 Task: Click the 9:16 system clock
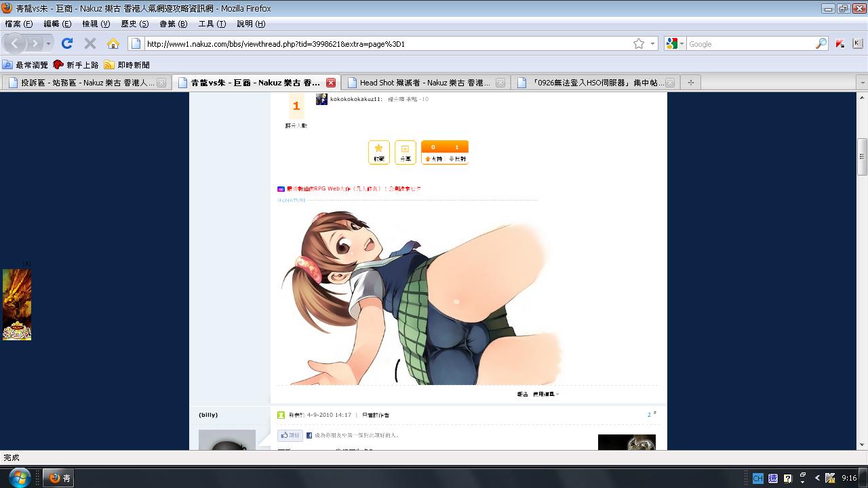(849, 478)
